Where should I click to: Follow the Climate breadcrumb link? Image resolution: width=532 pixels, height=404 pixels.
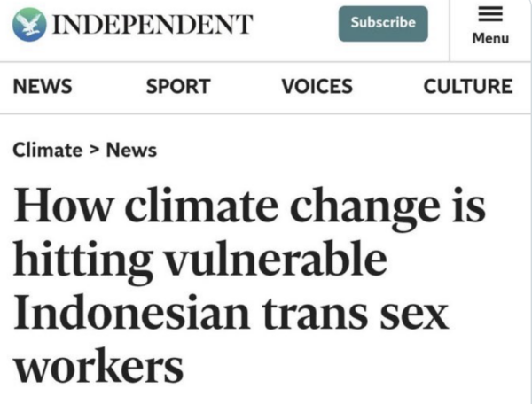[x=47, y=150]
